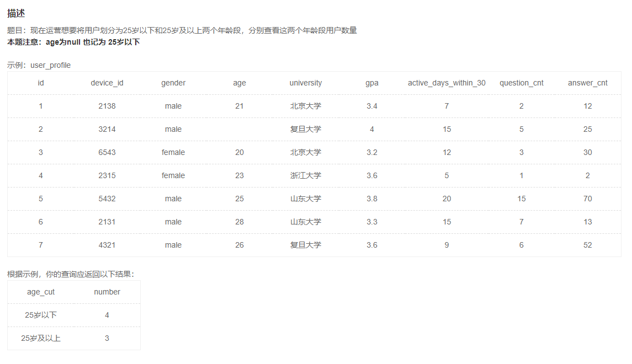Click the 示例：user_profile label
This screenshot has width=632, height=364.
coord(39,65)
